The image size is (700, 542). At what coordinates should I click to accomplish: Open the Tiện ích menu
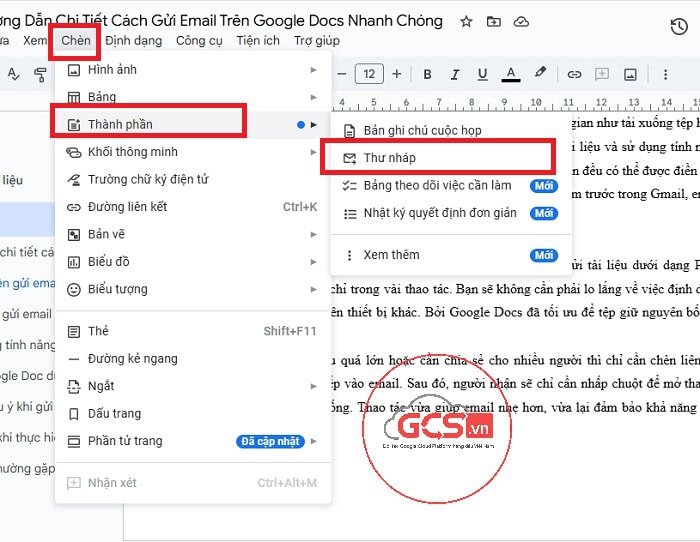[258, 41]
